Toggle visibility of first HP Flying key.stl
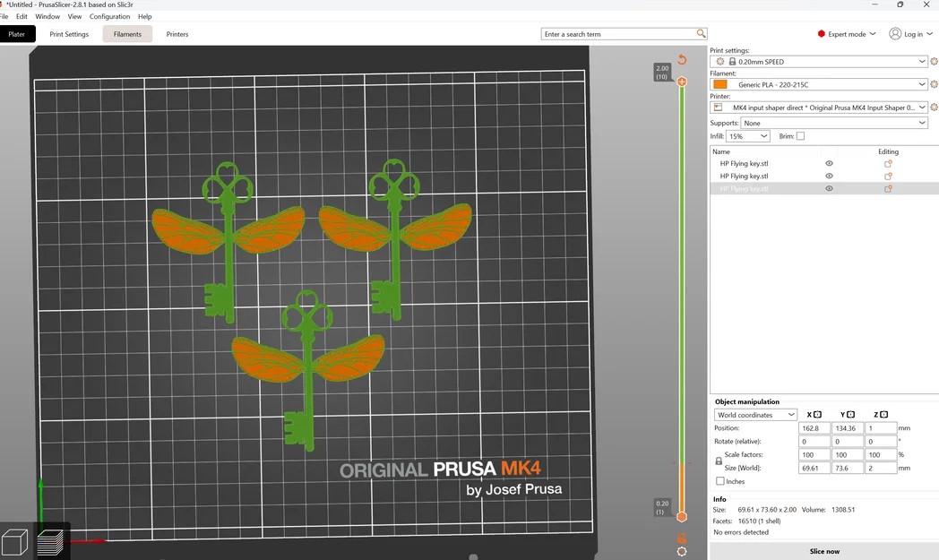Image resolution: width=939 pixels, height=560 pixels. 829,163
